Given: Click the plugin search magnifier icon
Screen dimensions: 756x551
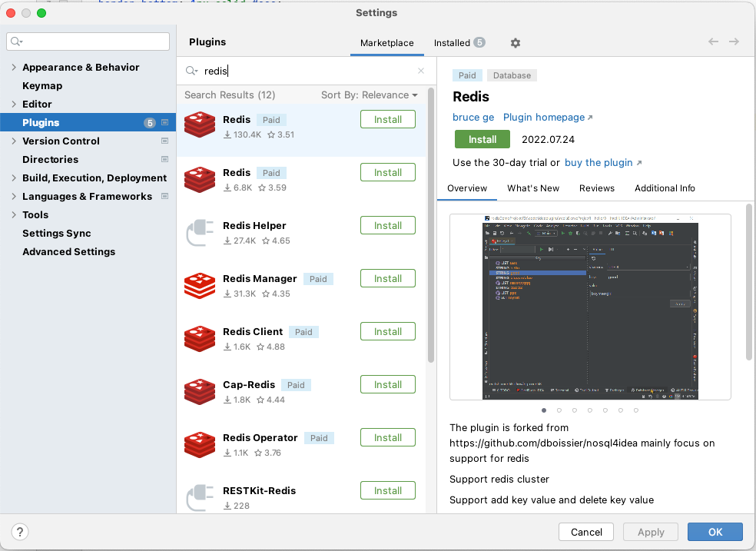Looking at the screenshot, I should (x=191, y=71).
